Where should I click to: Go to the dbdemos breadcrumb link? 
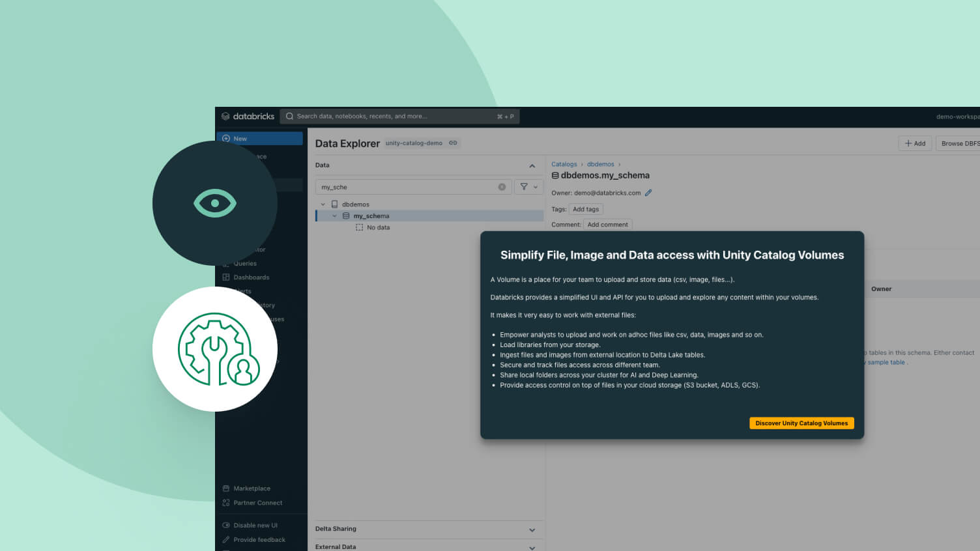[x=600, y=164]
